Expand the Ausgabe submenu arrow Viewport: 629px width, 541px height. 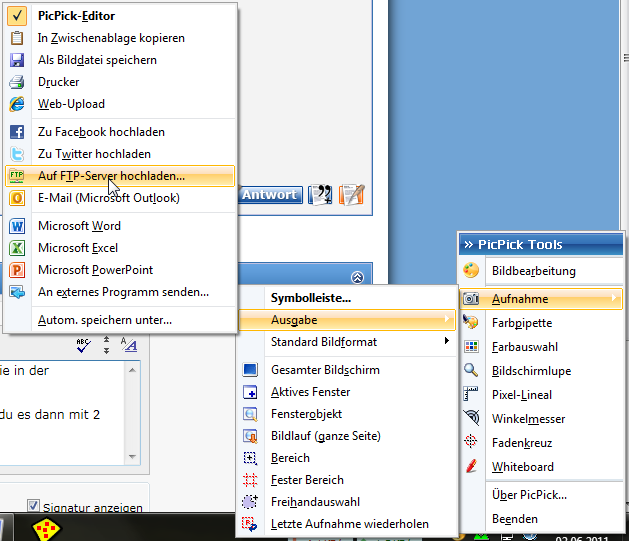tap(446, 319)
